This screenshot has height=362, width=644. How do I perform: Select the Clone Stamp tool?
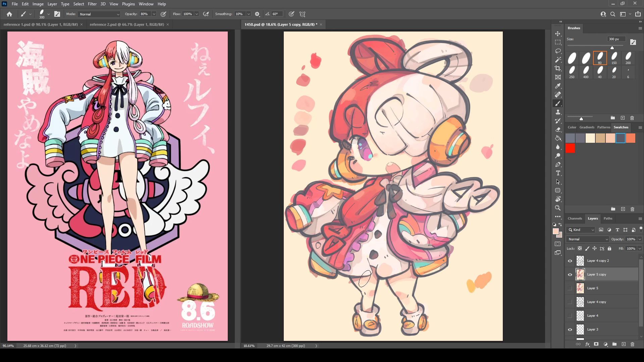click(558, 112)
